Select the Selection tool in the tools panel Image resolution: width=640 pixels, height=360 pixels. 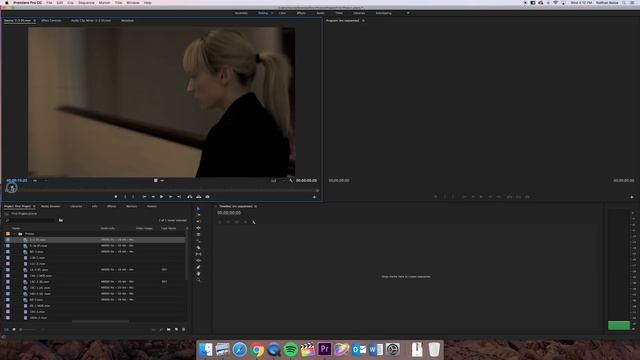(x=198, y=209)
